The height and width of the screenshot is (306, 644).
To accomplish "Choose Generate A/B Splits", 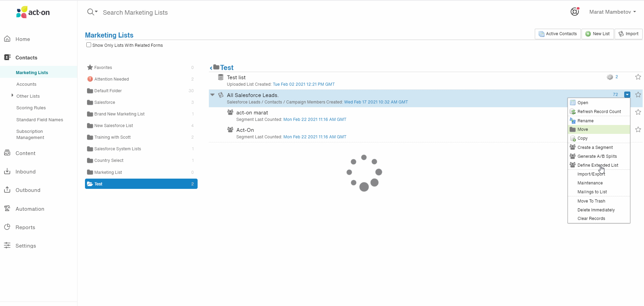I will (599, 156).
